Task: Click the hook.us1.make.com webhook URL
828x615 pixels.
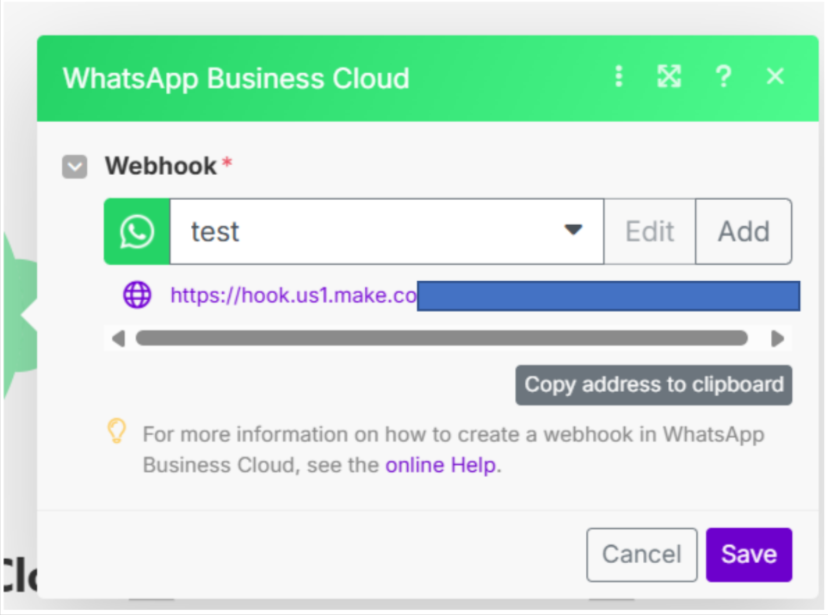Action: tap(294, 295)
